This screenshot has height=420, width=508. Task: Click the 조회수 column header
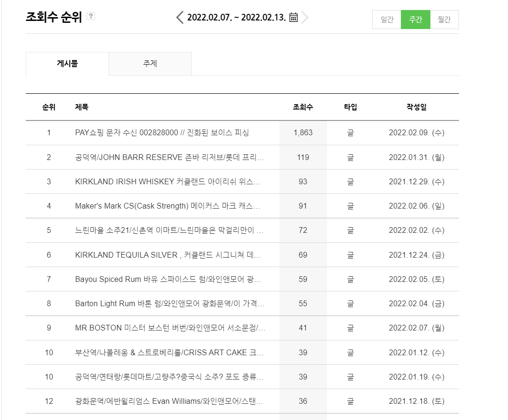pyautogui.click(x=303, y=107)
